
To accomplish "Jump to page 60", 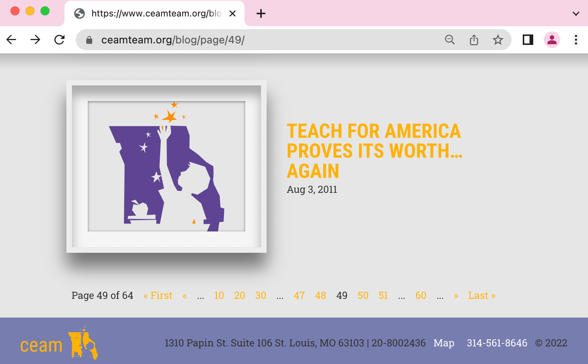I will click(421, 295).
